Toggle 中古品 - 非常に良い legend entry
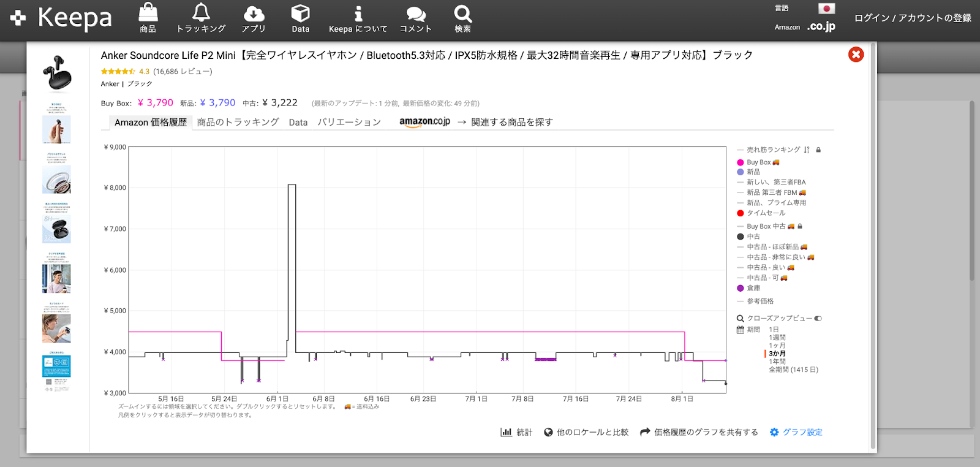Image resolution: width=980 pixels, height=467 pixels. [x=776, y=257]
